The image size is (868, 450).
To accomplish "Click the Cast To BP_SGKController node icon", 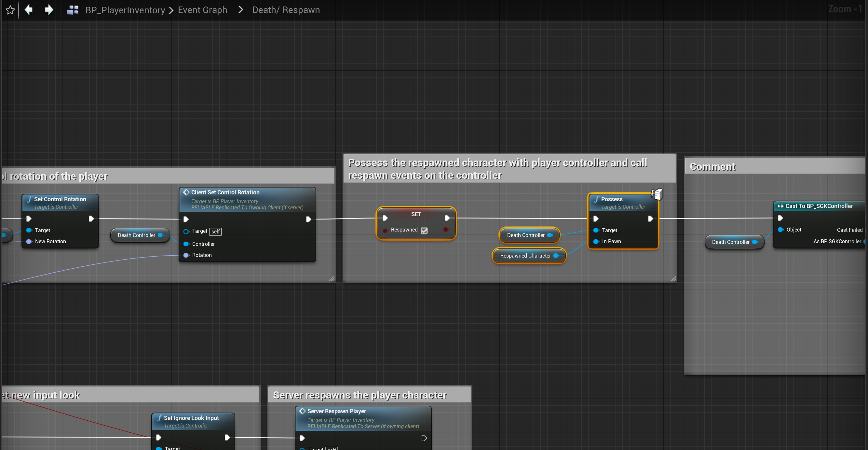I will tap(780, 206).
